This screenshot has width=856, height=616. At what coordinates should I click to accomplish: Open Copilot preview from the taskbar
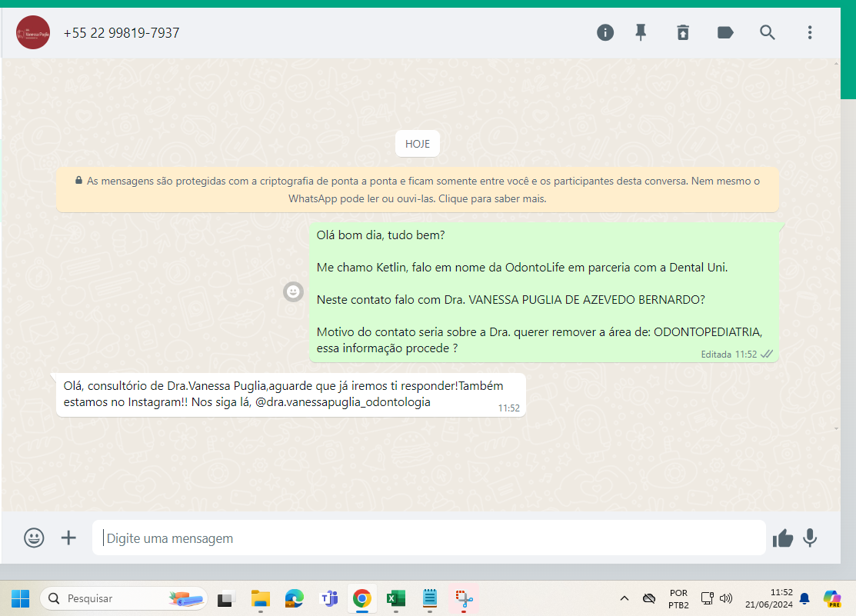[x=832, y=598]
